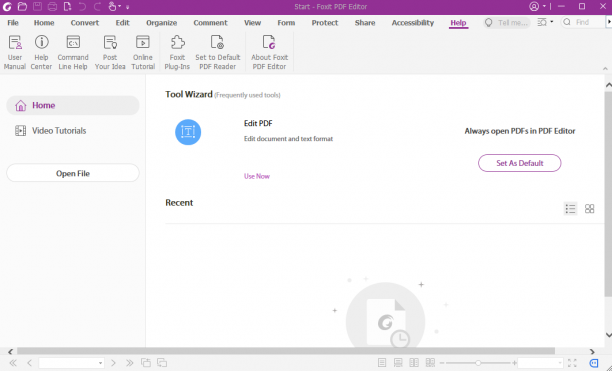
Task: Go to previous page arrow in status bar
Action: tap(29, 363)
